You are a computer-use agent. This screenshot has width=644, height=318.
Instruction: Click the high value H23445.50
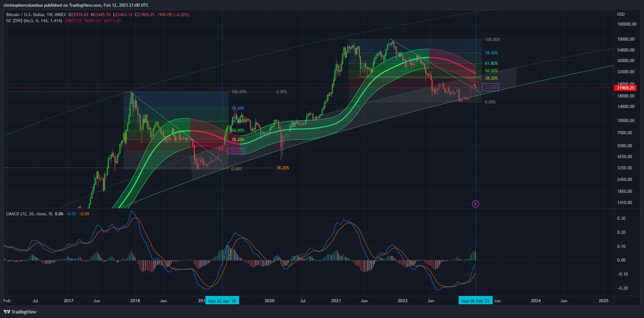101,15
